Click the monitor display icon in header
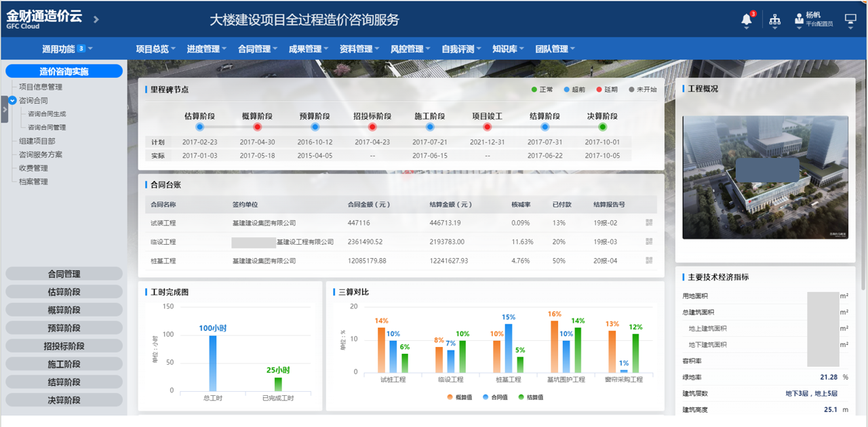The height and width of the screenshot is (427, 868). pyautogui.click(x=851, y=21)
